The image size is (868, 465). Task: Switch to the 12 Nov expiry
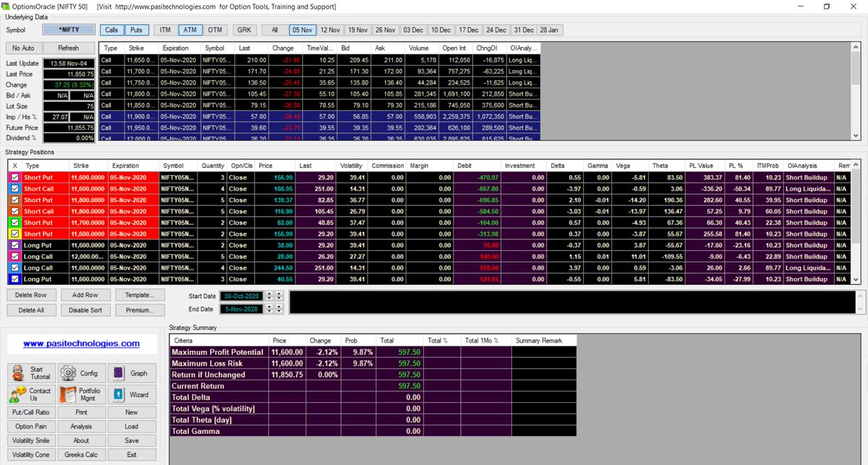[330, 30]
